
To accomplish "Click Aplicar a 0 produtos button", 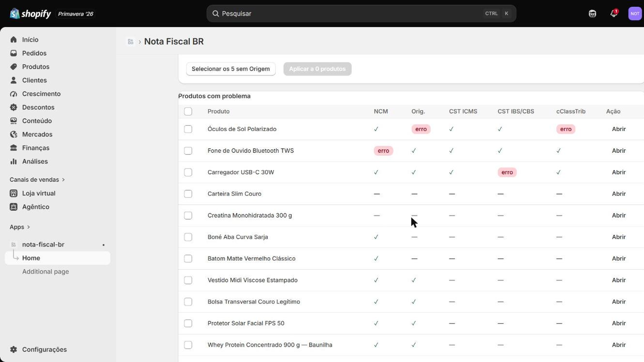I will tap(317, 69).
